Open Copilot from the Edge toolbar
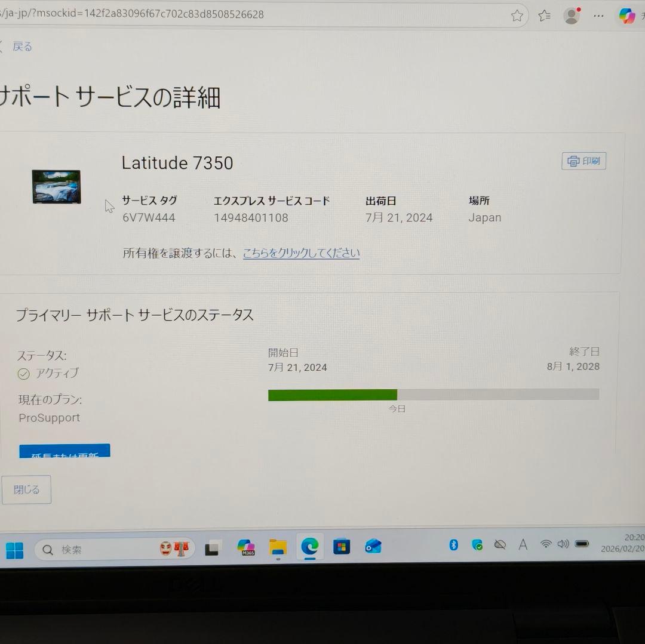The image size is (645, 644). 626,16
